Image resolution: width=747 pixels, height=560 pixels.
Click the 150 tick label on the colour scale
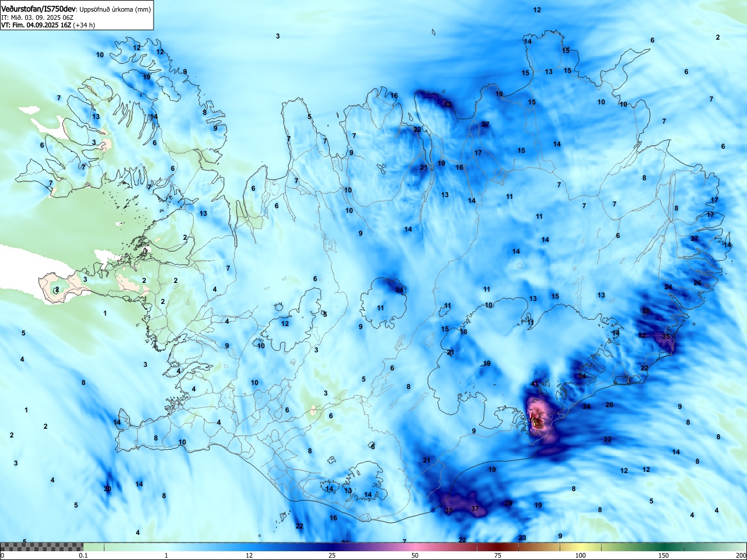click(x=664, y=555)
